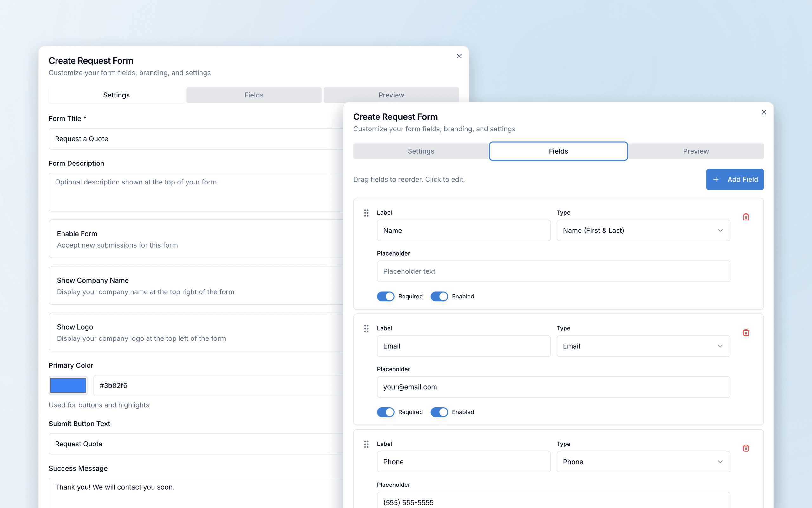Click 'Used for buttons and highlights' hint text
The image size is (812, 508).
[x=99, y=405]
